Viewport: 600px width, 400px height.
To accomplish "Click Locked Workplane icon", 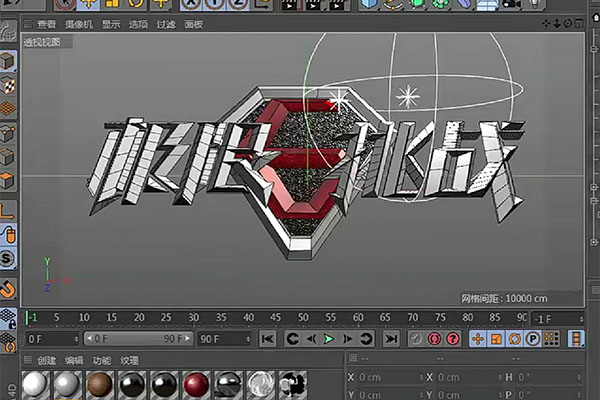I will (8, 318).
